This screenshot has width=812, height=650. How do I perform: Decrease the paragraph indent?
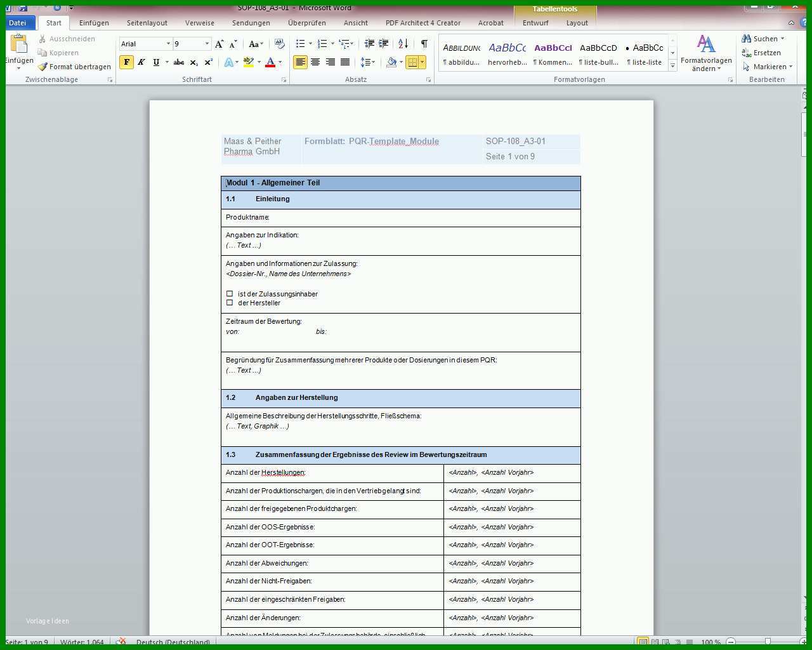tap(369, 44)
